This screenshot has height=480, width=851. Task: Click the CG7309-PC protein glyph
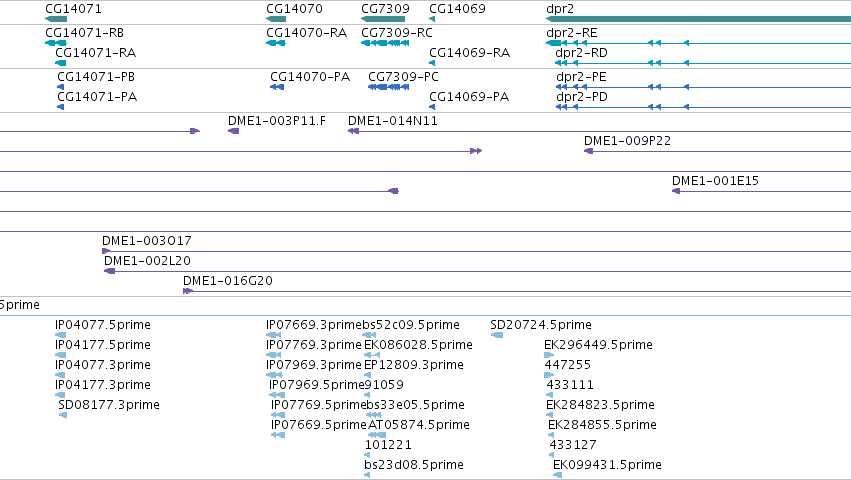389,87
